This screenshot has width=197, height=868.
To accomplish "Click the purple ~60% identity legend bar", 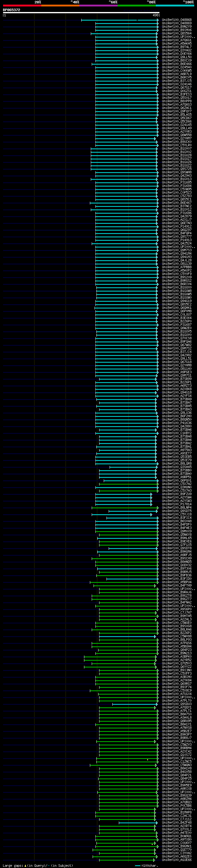I will pyautogui.click(x=99, y=6).
